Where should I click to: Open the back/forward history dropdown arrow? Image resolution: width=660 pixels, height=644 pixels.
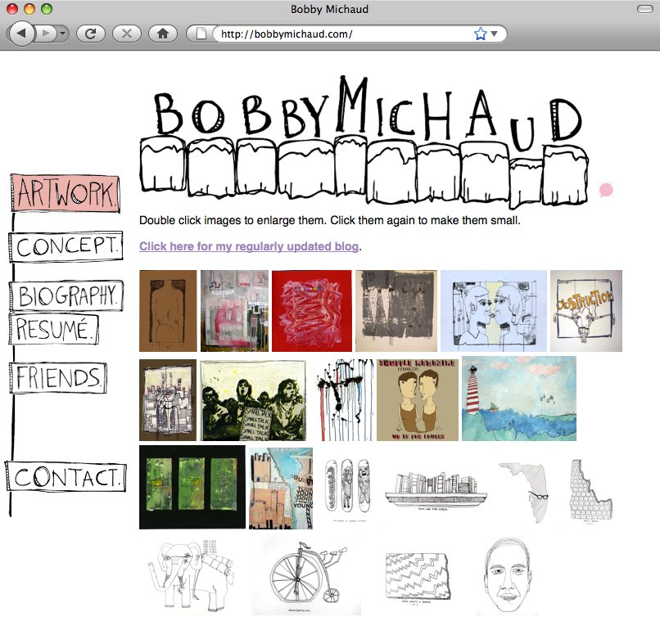(x=62, y=34)
